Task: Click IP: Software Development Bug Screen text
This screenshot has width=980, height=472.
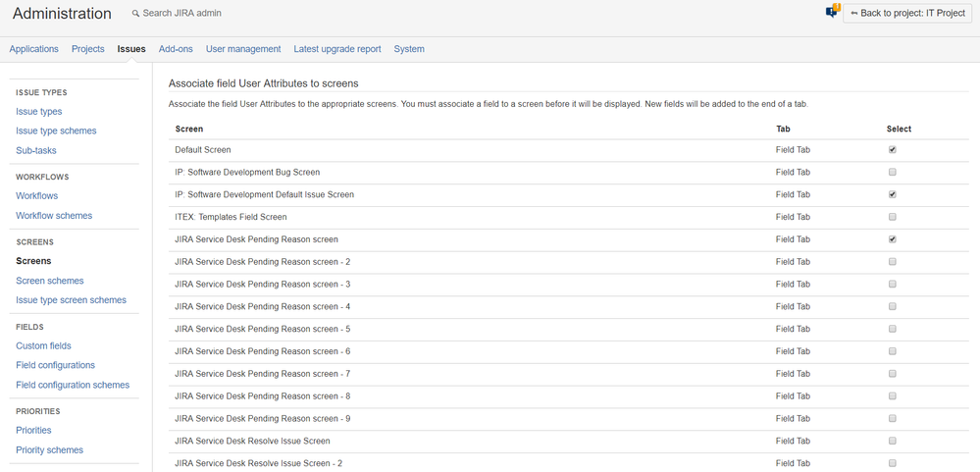Action: pyautogui.click(x=247, y=172)
